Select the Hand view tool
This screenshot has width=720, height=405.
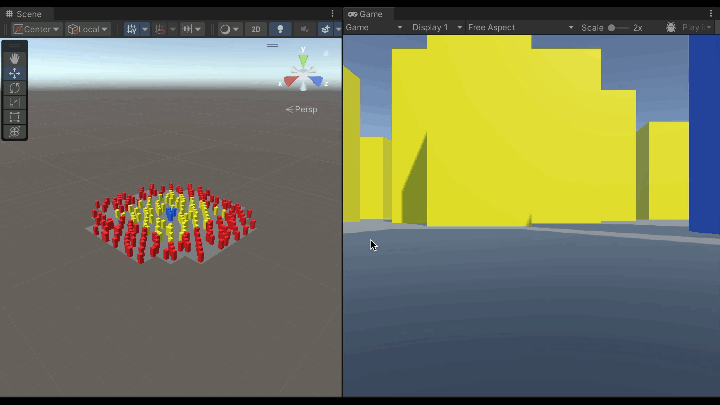point(14,58)
